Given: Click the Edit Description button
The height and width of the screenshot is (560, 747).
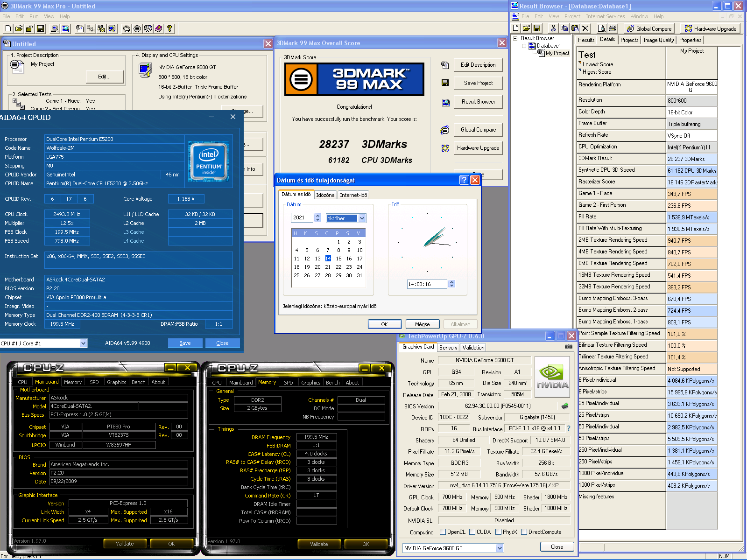Looking at the screenshot, I should point(478,65).
